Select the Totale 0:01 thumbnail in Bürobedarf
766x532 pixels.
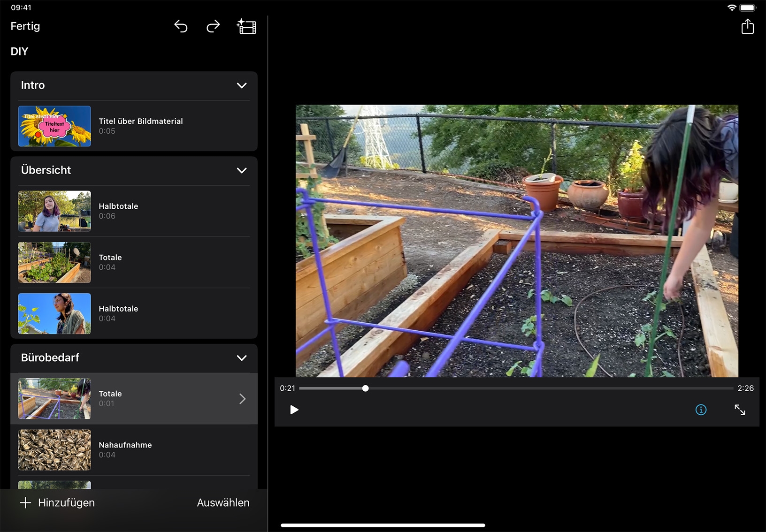click(x=54, y=399)
